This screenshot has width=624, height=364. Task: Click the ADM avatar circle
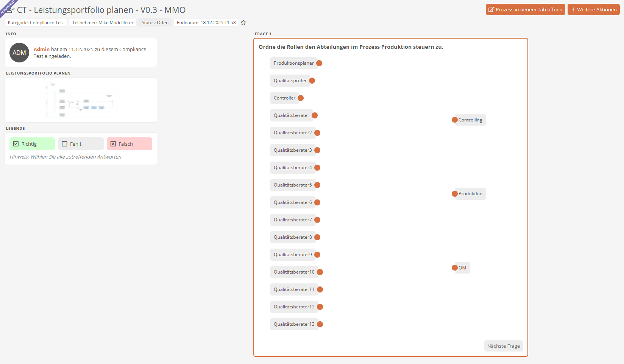[x=19, y=53]
